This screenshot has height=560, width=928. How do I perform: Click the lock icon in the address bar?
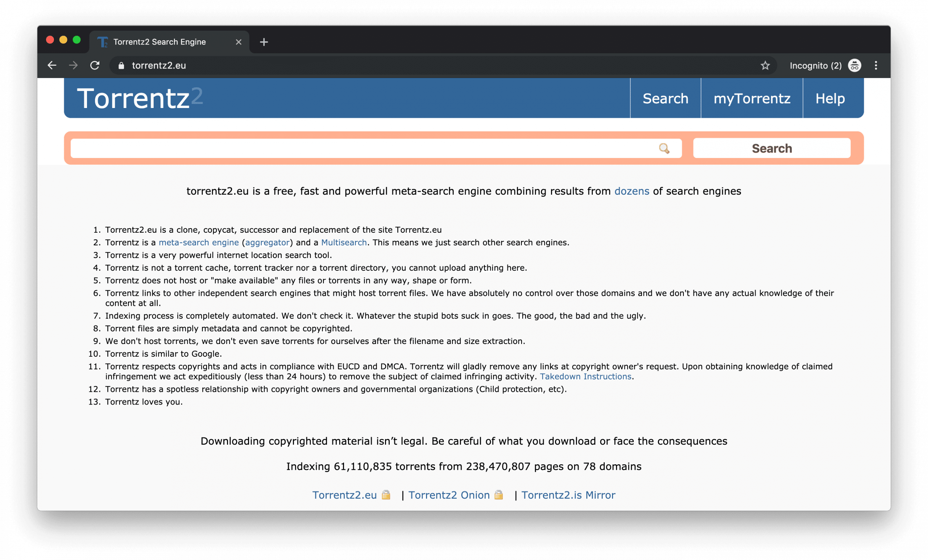(121, 66)
